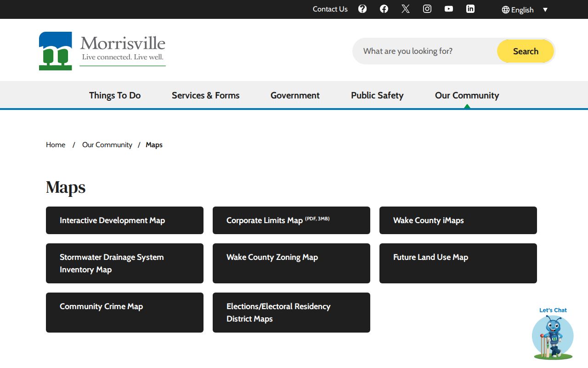Click the yellow Search button
The height and width of the screenshot is (368, 588).
point(526,51)
